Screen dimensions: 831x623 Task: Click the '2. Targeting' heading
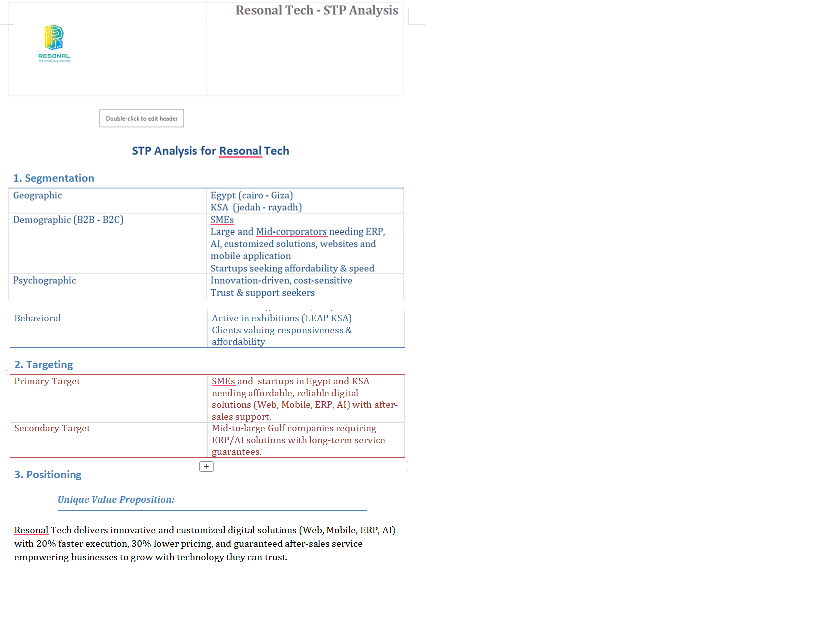(43, 364)
